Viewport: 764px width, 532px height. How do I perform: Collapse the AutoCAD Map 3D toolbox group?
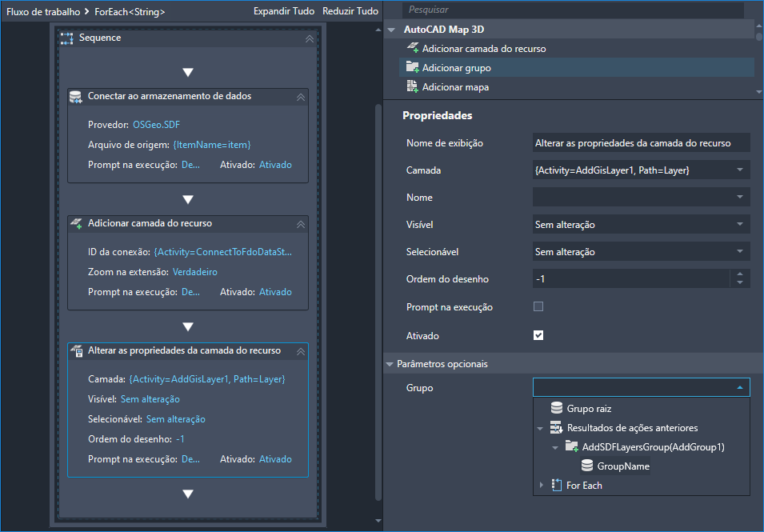pyautogui.click(x=390, y=30)
